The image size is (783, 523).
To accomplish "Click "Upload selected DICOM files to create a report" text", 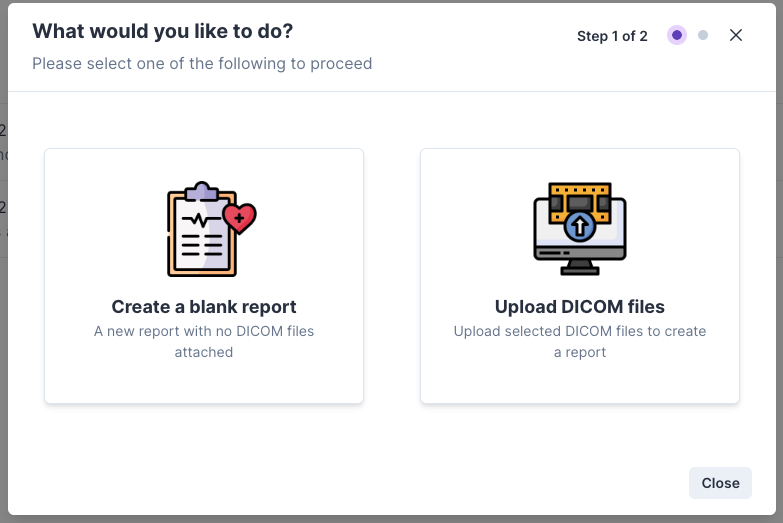I will pos(580,342).
